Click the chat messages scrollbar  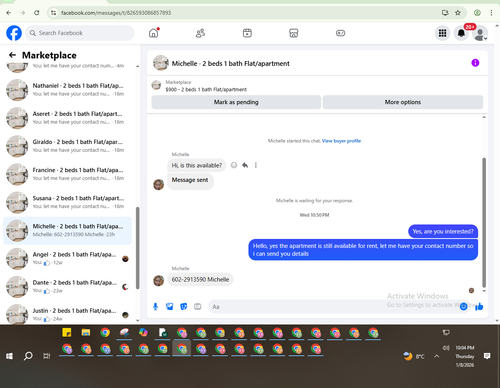coord(484,222)
